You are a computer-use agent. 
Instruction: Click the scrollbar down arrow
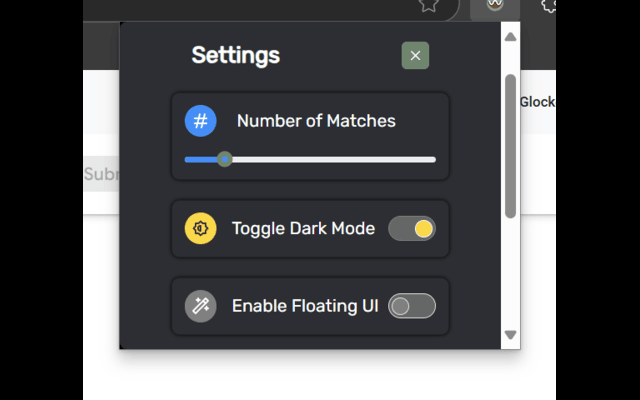[x=510, y=335]
